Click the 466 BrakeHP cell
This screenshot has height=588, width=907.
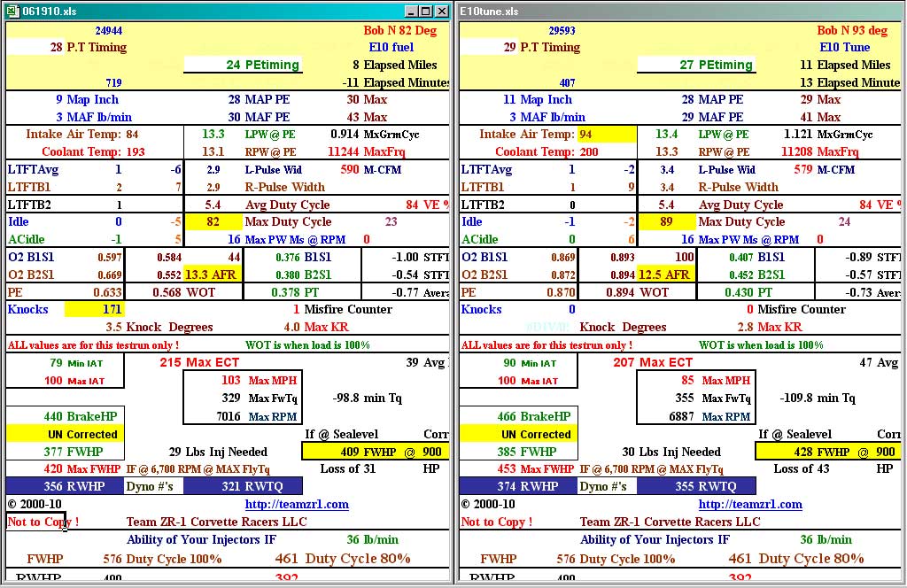click(x=519, y=416)
